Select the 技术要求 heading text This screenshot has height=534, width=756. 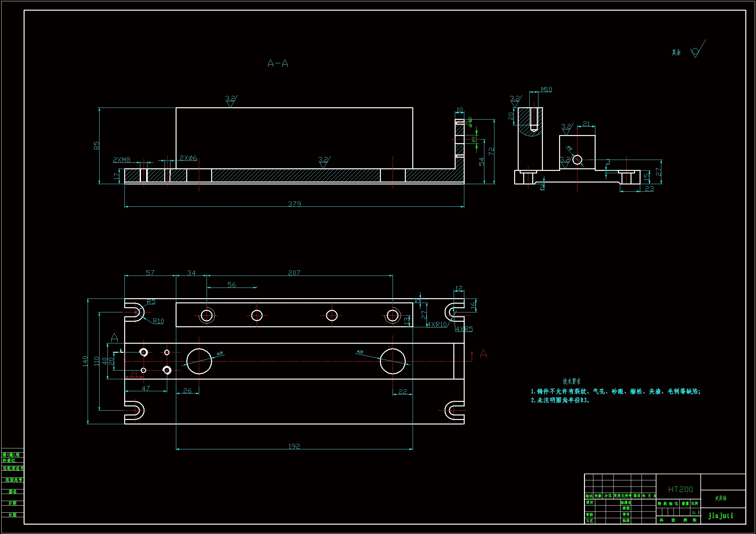(572, 381)
